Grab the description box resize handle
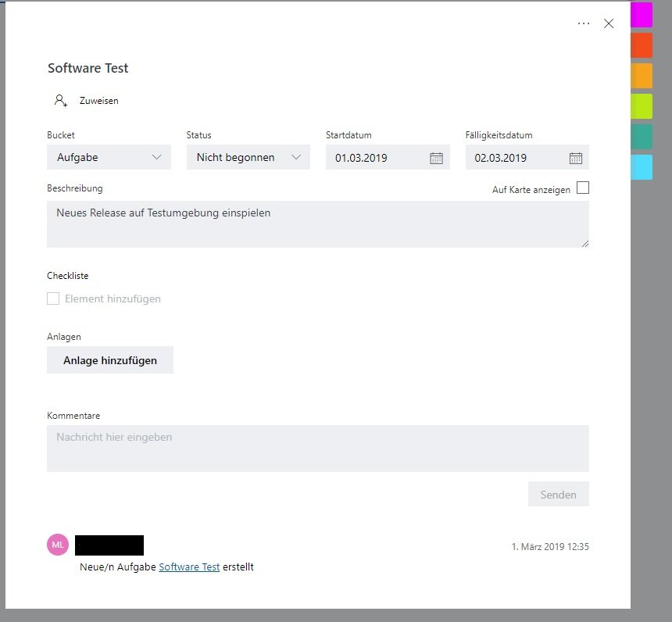 coord(585,244)
